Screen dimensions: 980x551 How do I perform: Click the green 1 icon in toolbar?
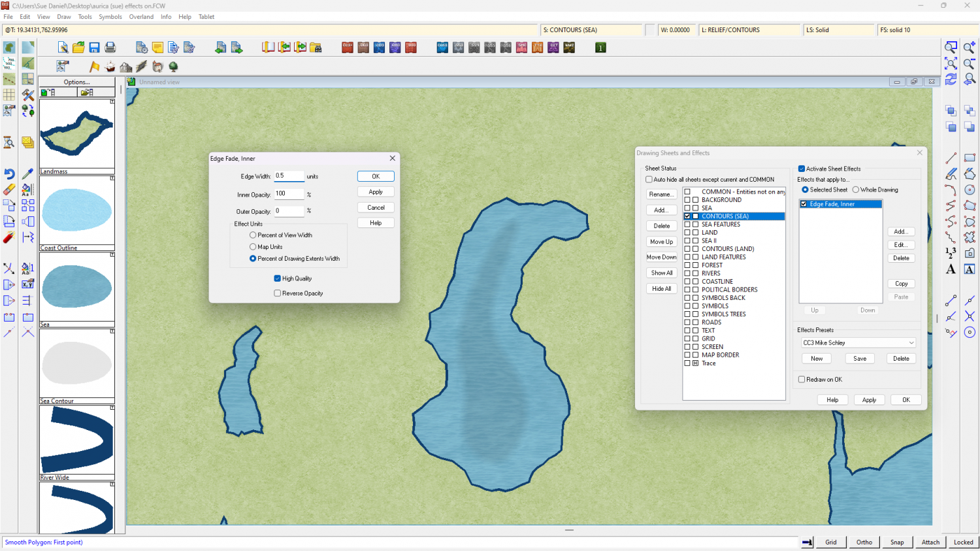tap(600, 47)
